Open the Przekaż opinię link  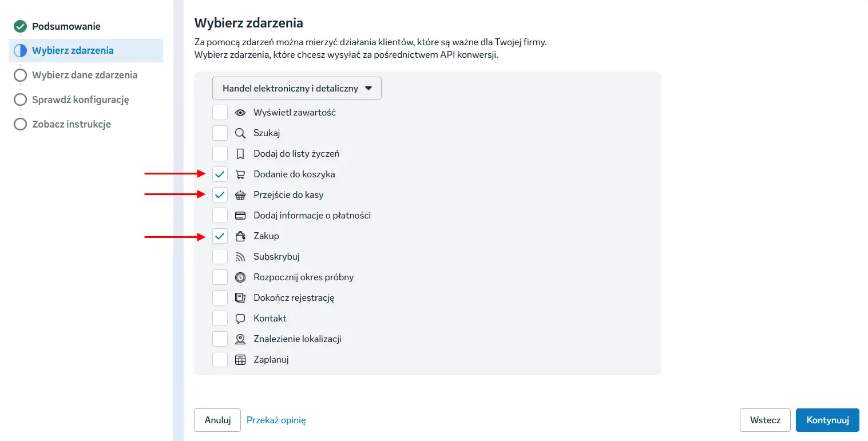pos(276,420)
